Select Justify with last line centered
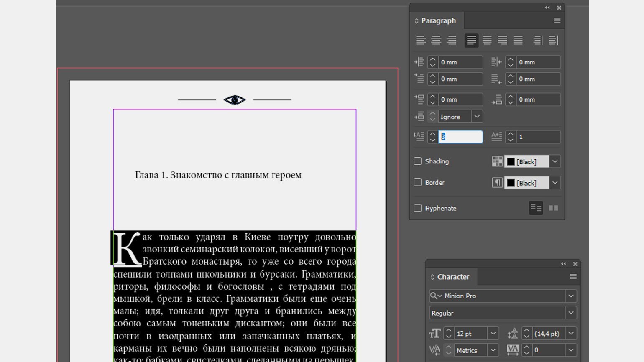The width and height of the screenshot is (644, 362). tap(487, 40)
